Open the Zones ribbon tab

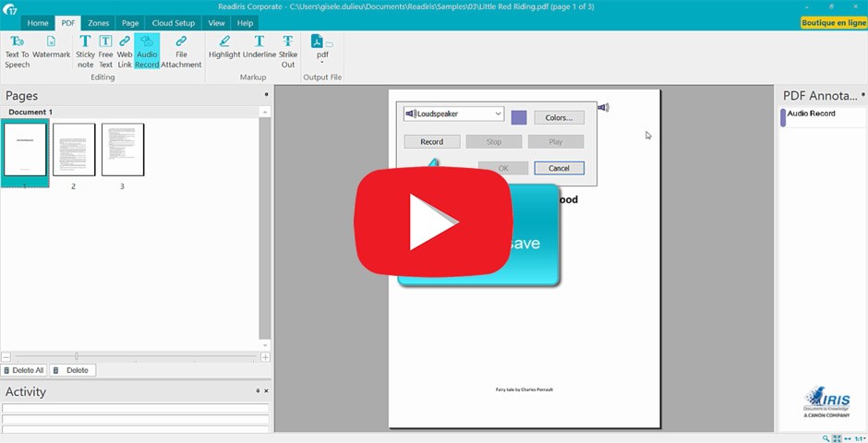[x=99, y=23]
